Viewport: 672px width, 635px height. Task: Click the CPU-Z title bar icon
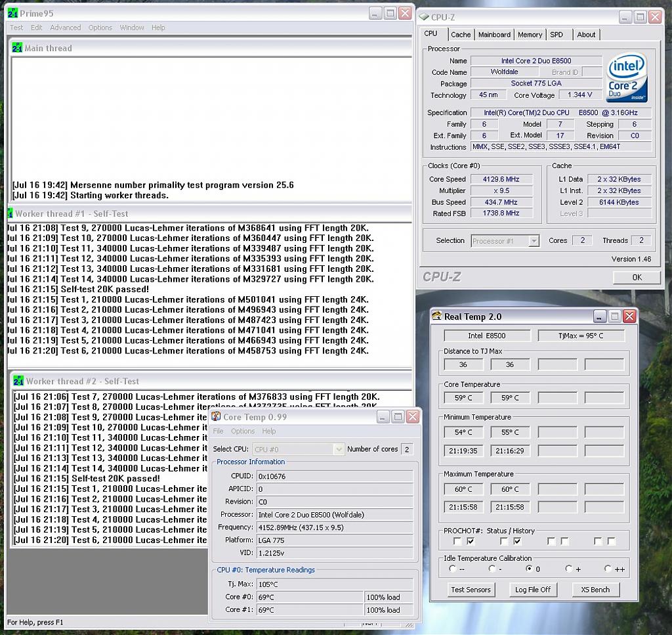pos(424,17)
